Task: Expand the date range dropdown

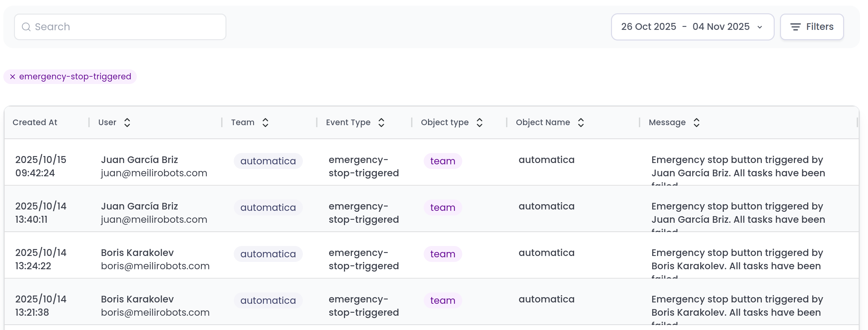Action: coord(759,27)
